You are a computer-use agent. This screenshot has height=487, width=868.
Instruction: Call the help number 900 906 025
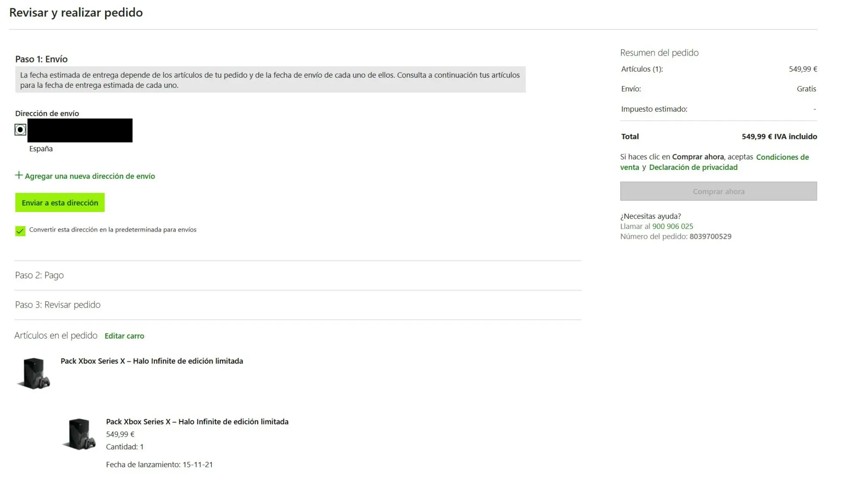[x=673, y=226]
